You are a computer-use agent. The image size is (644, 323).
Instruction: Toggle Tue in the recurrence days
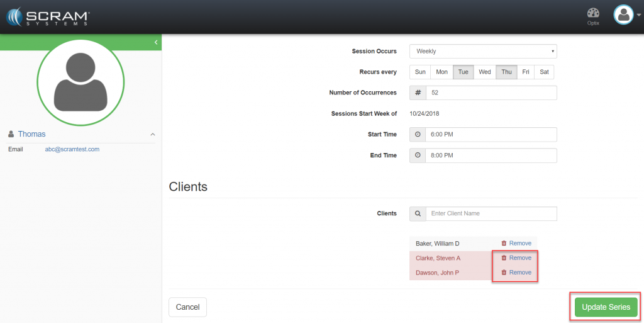point(463,72)
